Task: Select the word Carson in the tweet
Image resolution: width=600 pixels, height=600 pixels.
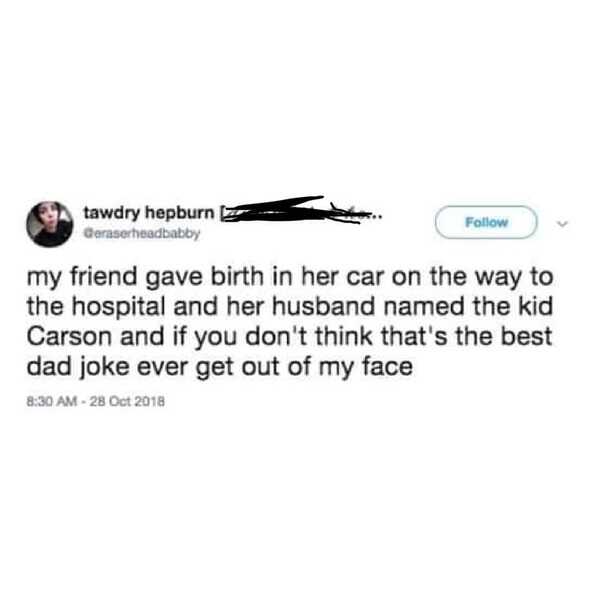Action: tap(69, 336)
